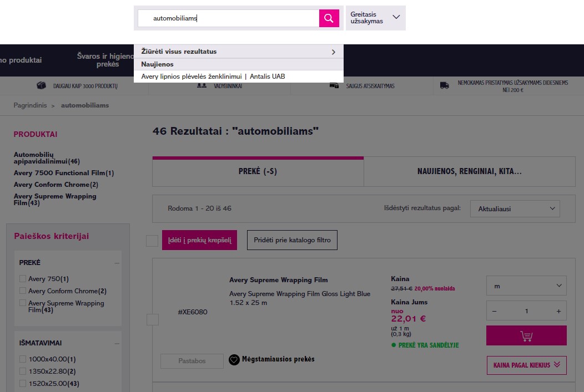584x392 pixels.
Task: Click the box icon beside 3000 products
Action: click(41, 85)
